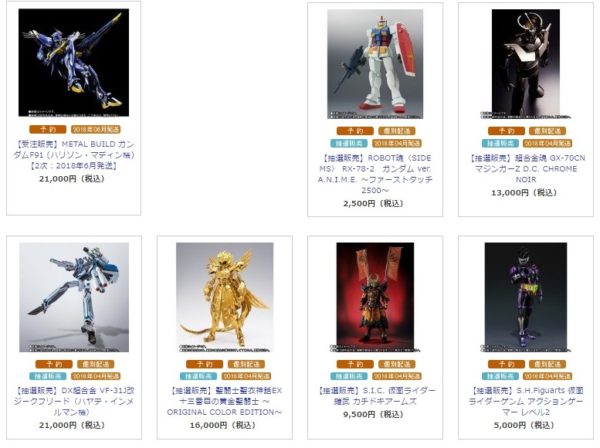Click the 超合金魂 GX-70CN マジンガーZ title link
The width and height of the screenshot is (600, 448).
526,168
